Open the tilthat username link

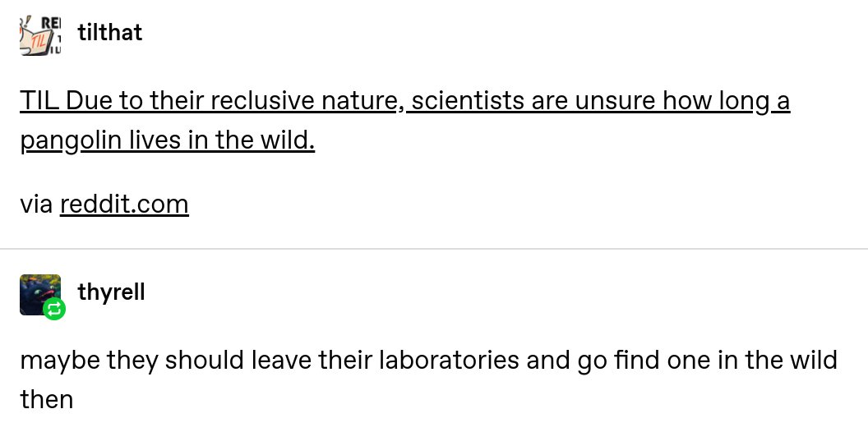click(x=109, y=33)
